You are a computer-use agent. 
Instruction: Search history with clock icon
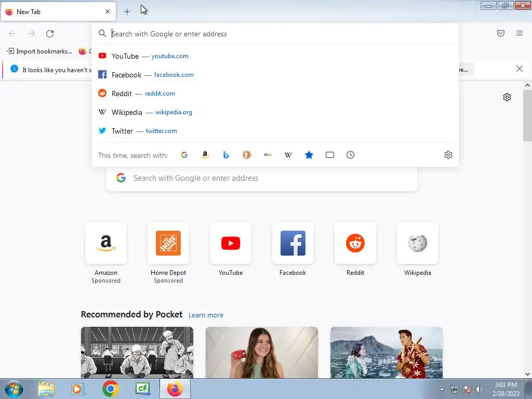351,155
